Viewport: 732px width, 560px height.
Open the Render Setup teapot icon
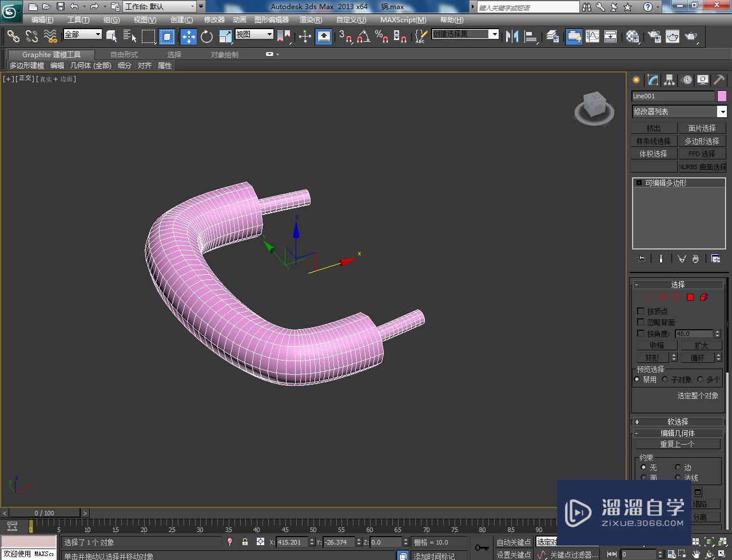654,37
